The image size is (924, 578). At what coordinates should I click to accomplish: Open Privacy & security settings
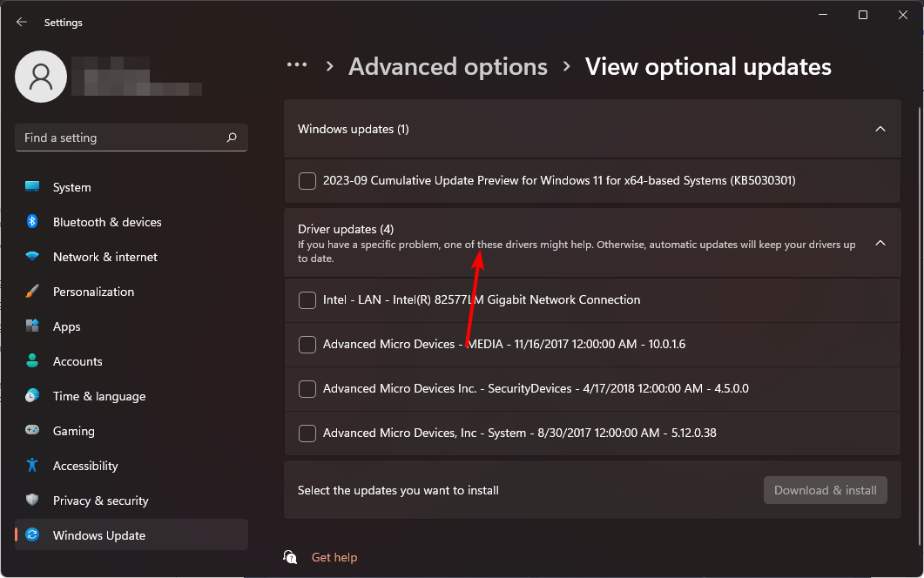point(98,501)
